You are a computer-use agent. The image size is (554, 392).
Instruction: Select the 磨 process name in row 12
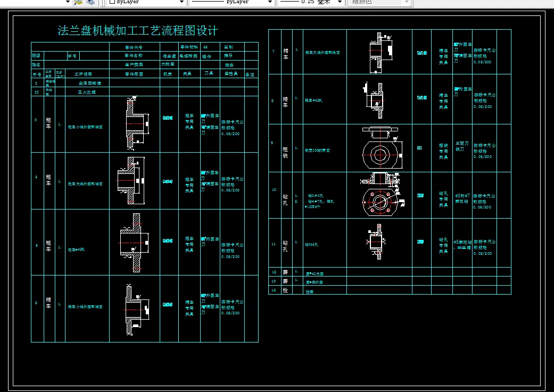tap(285, 272)
